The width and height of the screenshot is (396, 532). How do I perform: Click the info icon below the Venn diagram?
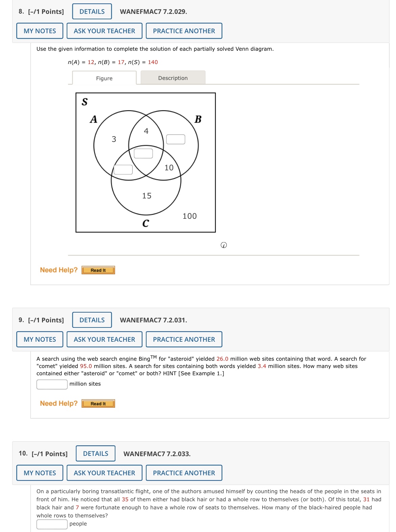coord(223,245)
